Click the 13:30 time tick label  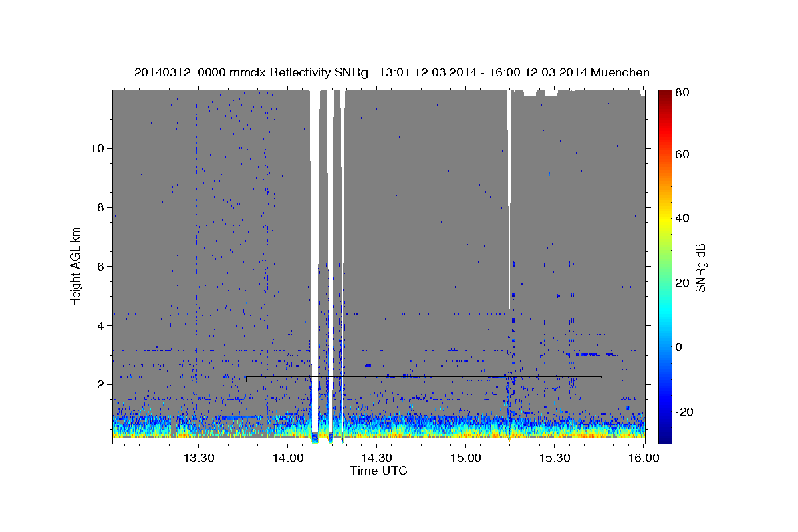[198, 458]
